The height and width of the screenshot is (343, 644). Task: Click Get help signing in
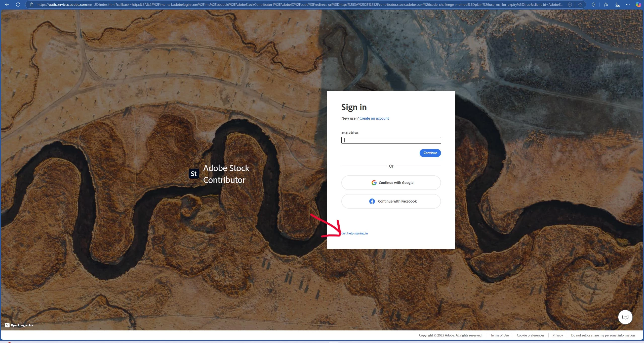(x=354, y=233)
